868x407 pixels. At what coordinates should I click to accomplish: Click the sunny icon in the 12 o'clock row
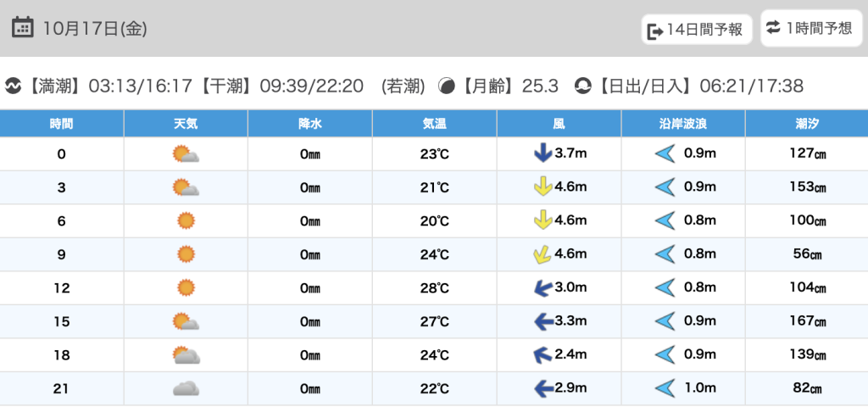186,288
